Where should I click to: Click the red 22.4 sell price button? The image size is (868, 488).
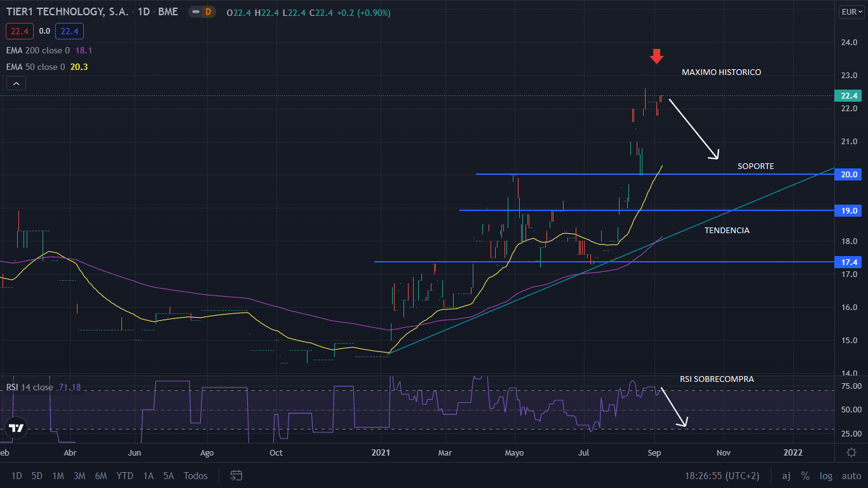19,30
